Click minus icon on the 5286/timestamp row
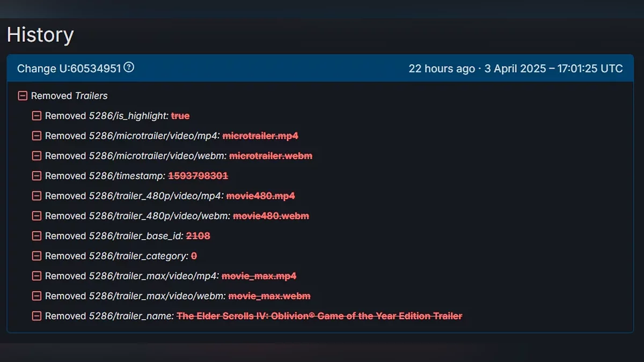 (x=36, y=176)
